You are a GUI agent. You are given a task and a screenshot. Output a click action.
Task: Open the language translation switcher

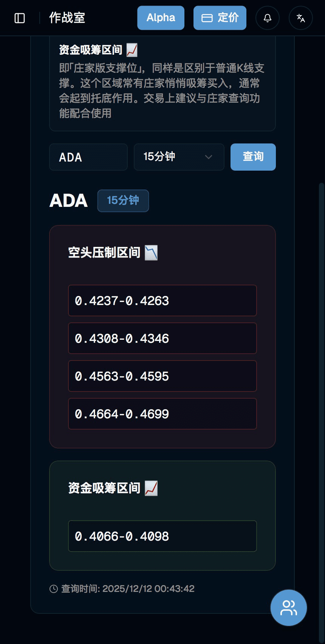coord(301,18)
